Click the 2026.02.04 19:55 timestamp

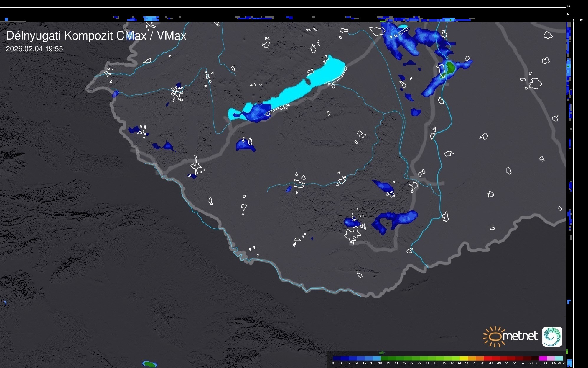[34, 49]
